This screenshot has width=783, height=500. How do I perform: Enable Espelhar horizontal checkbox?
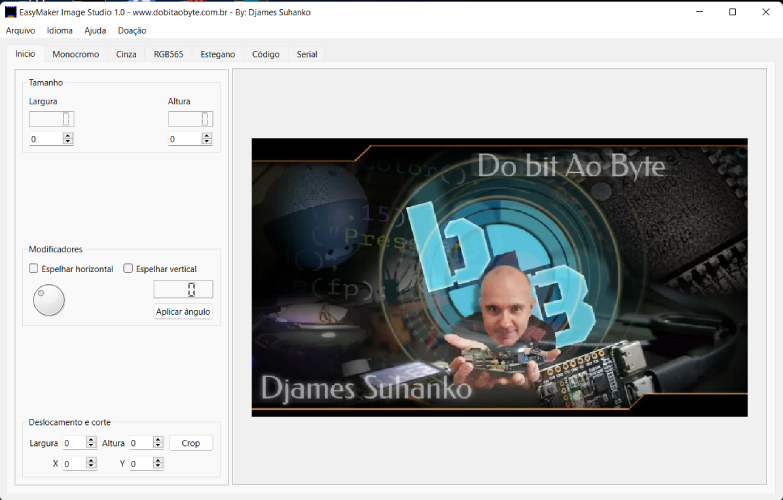33,268
